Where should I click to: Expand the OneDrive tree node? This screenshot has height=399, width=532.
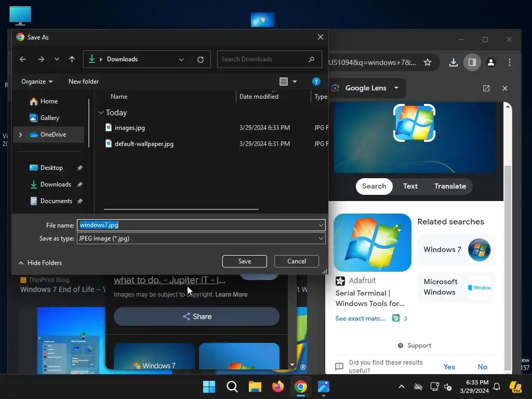(x=21, y=135)
